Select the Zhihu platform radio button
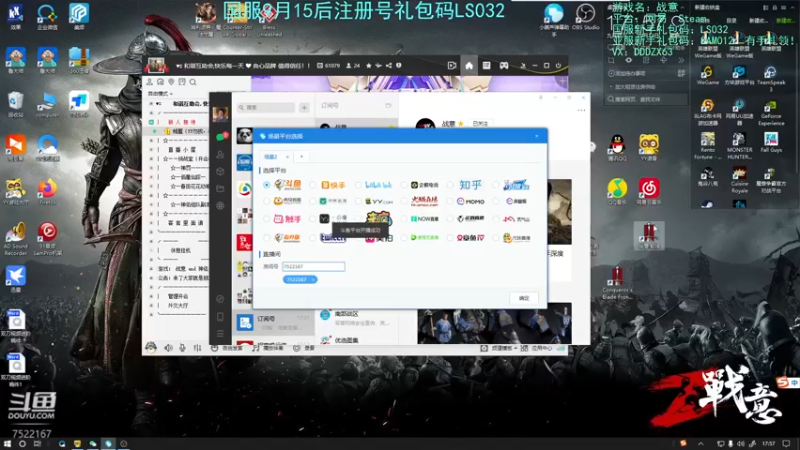This screenshot has width=800, height=450. click(450, 185)
